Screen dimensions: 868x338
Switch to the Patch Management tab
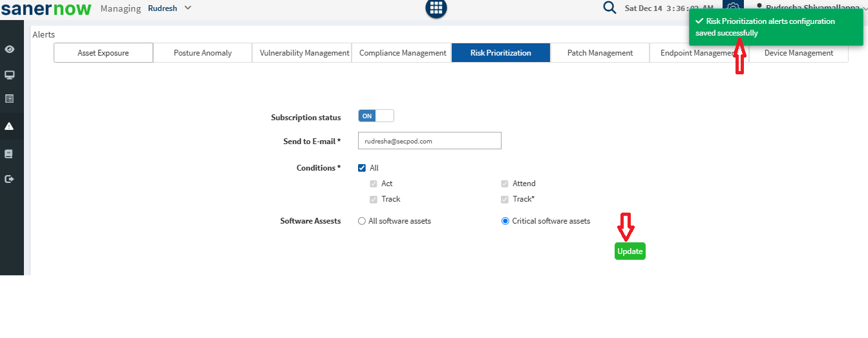(600, 53)
